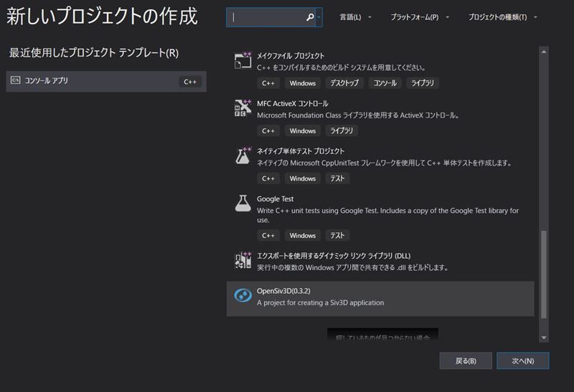Click the テスト tag under Google Test
The width and height of the screenshot is (574, 392).
tap(337, 236)
